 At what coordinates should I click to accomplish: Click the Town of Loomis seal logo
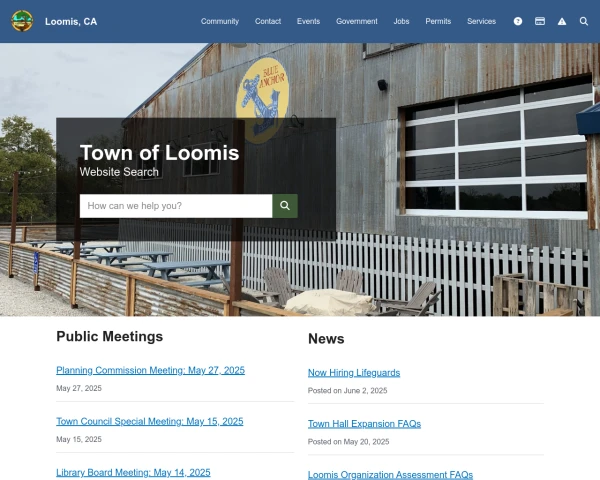[x=22, y=21]
